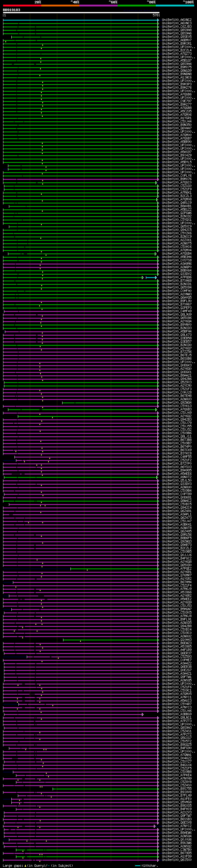The height and width of the screenshot is (868, 197).
Task: Select the UniRef100_B6T4P0 label
Action: [177, 447]
